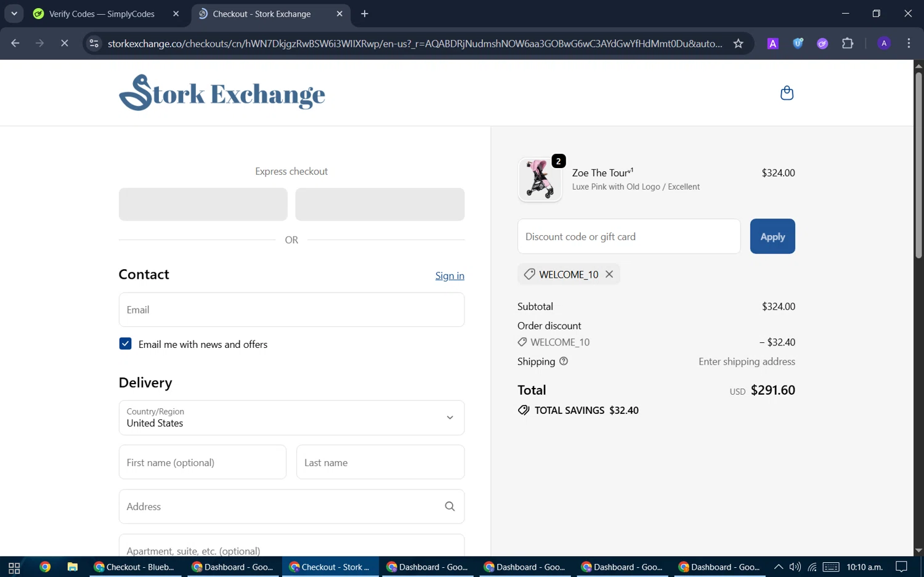
Task: Expand the Country/Region dropdown
Action: [291, 418]
